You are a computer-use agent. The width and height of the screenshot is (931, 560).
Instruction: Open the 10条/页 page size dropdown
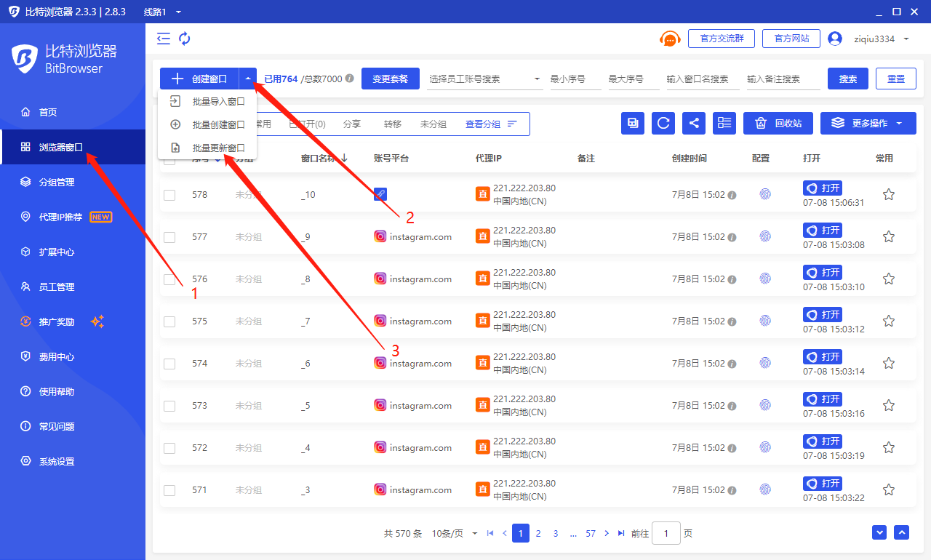coord(455,533)
